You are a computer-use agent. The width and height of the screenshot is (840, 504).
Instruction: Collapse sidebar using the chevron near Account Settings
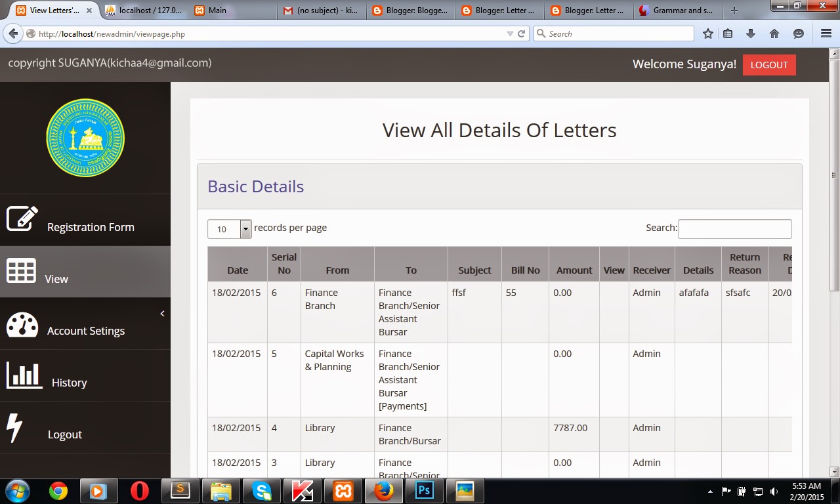(162, 313)
